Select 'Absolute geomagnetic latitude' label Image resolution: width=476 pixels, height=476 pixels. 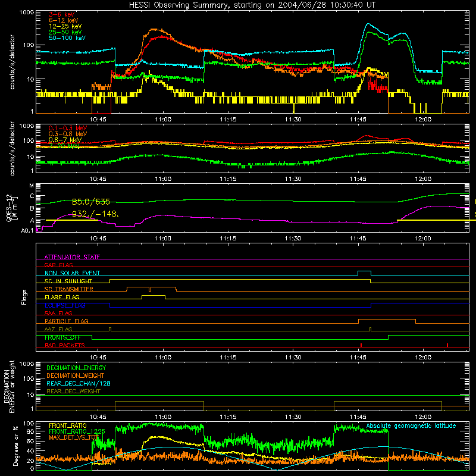411,425
